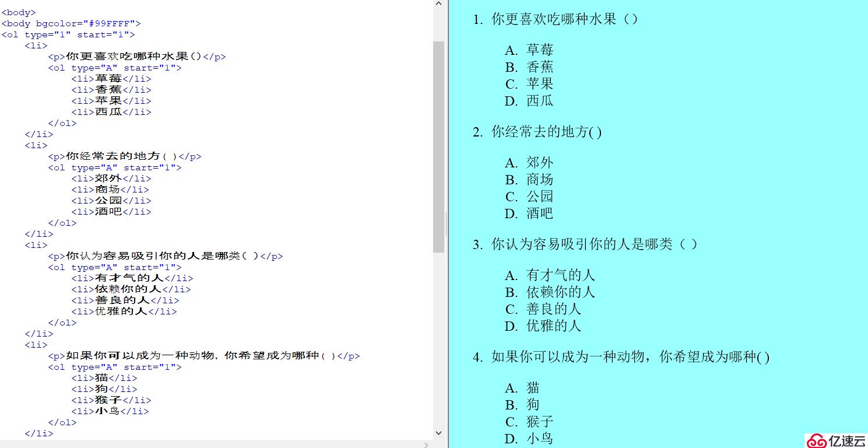
Task: Click preview option A. 郊外
Action: (x=529, y=163)
